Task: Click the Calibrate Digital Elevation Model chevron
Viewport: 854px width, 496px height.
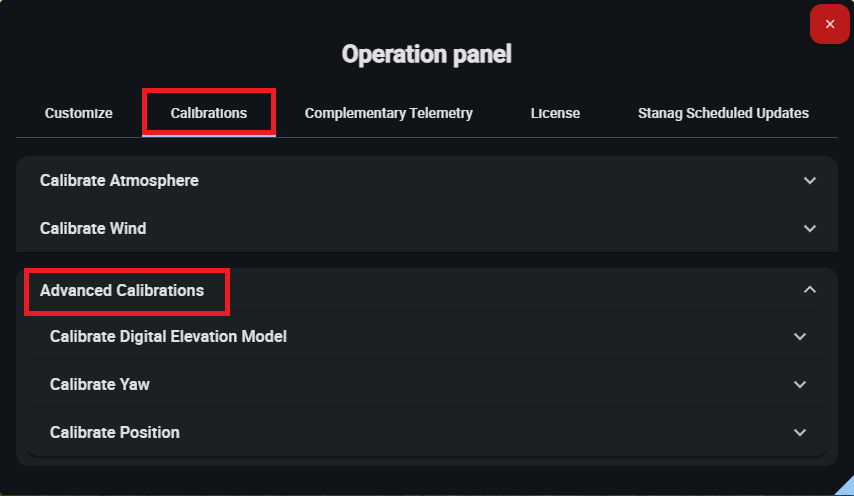Action: coord(800,337)
